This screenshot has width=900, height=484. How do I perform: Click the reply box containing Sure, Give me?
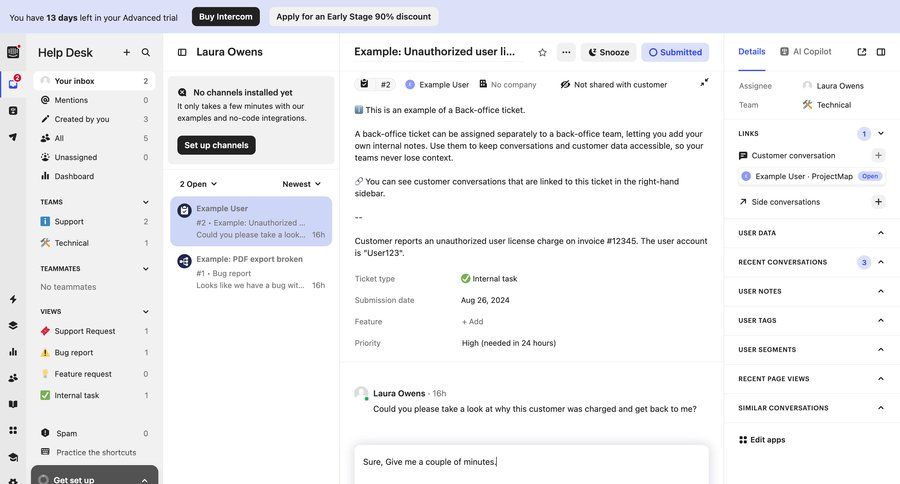(531, 464)
